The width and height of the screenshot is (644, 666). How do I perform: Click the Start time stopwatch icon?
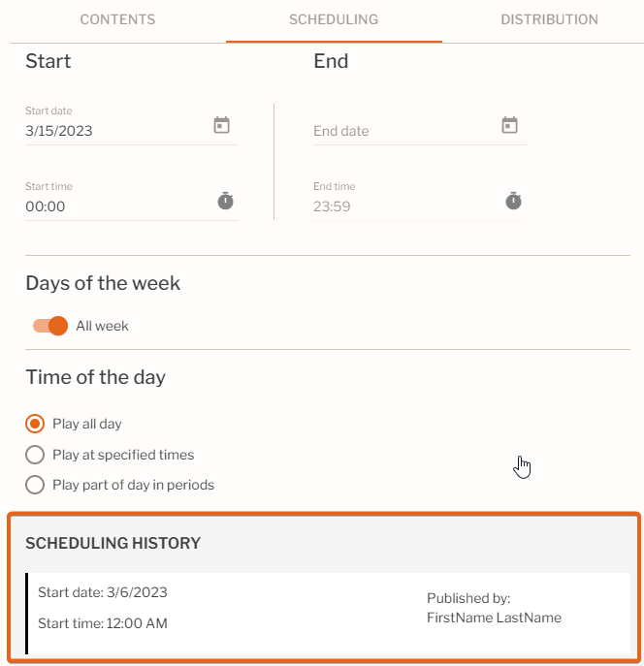(x=226, y=201)
